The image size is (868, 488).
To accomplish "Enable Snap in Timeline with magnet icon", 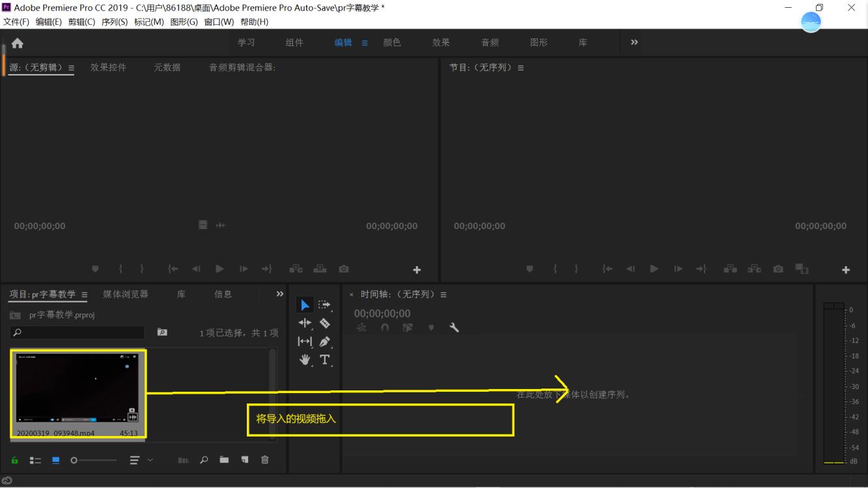I will pyautogui.click(x=384, y=327).
